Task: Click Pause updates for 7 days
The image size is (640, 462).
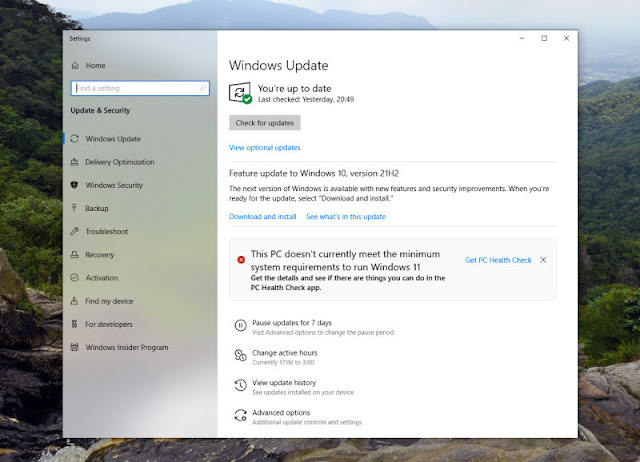Action: 292,323
